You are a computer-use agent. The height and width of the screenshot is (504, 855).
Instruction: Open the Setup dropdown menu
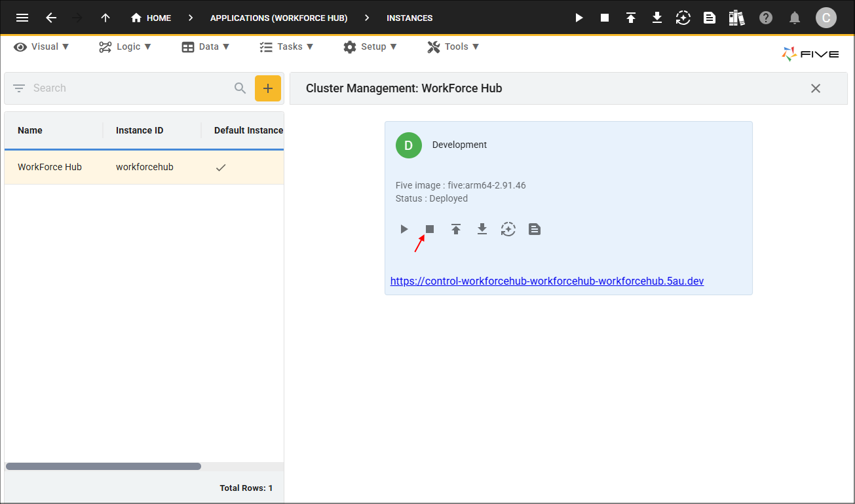(x=370, y=46)
